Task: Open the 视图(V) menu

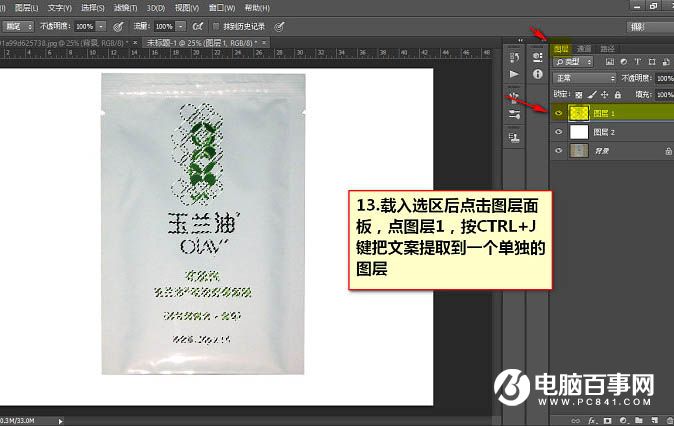Action: (x=187, y=8)
